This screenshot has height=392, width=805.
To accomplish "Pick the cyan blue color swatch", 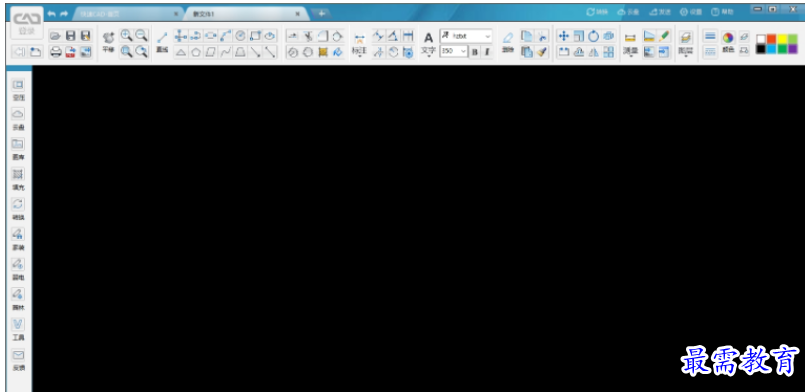I will pyautogui.click(x=771, y=49).
